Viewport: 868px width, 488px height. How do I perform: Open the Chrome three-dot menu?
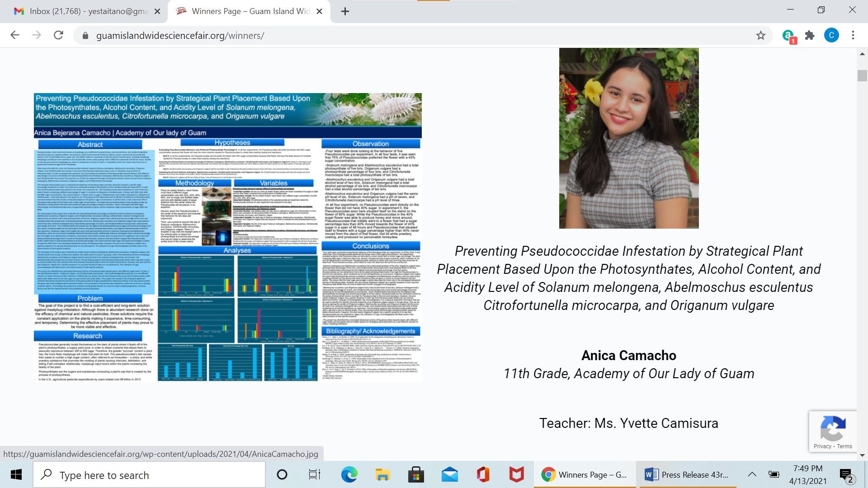coord(853,35)
